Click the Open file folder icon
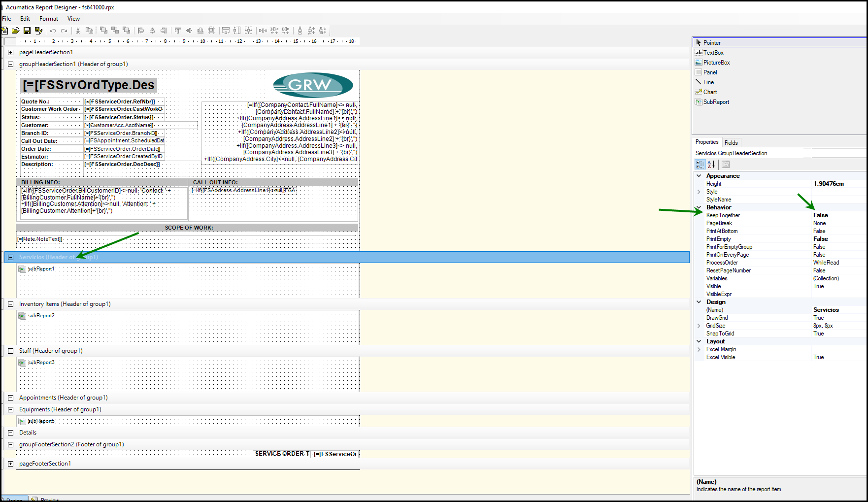Image resolution: width=868 pixels, height=502 pixels. (x=16, y=31)
